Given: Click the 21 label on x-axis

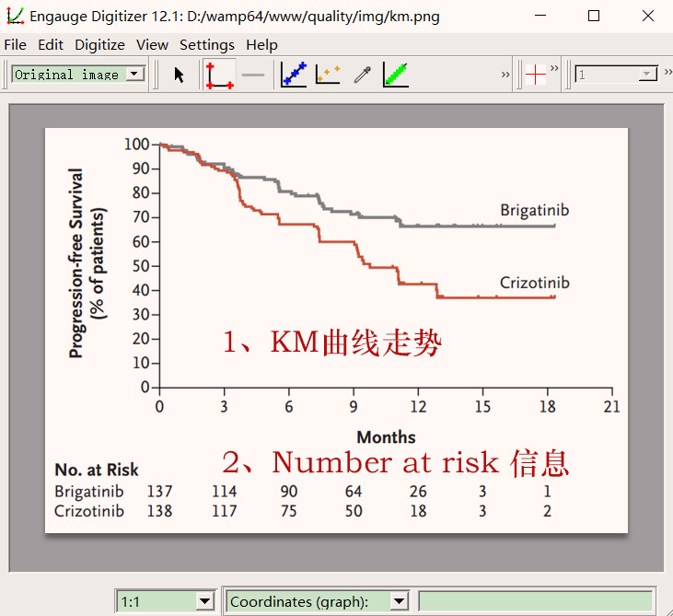Looking at the screenshot, I should pyautogui.click(x=611, y=406).
